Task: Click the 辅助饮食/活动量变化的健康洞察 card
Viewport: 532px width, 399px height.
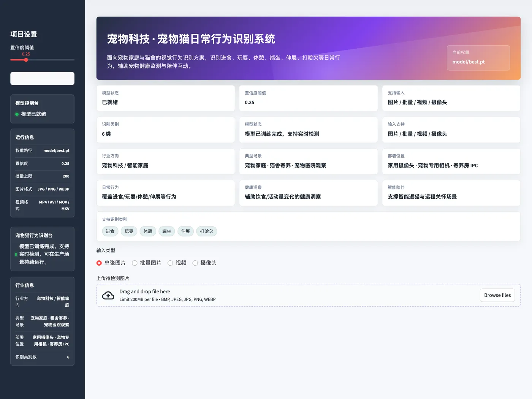Action: (x=309, y=193)
